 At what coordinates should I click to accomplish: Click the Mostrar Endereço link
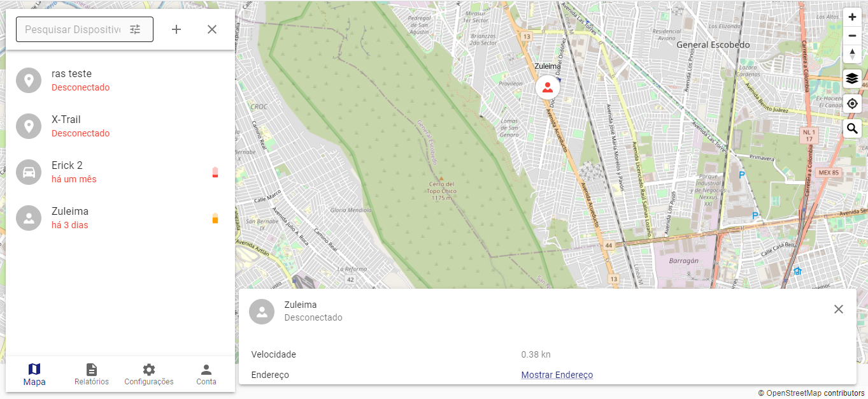point(557,375)
